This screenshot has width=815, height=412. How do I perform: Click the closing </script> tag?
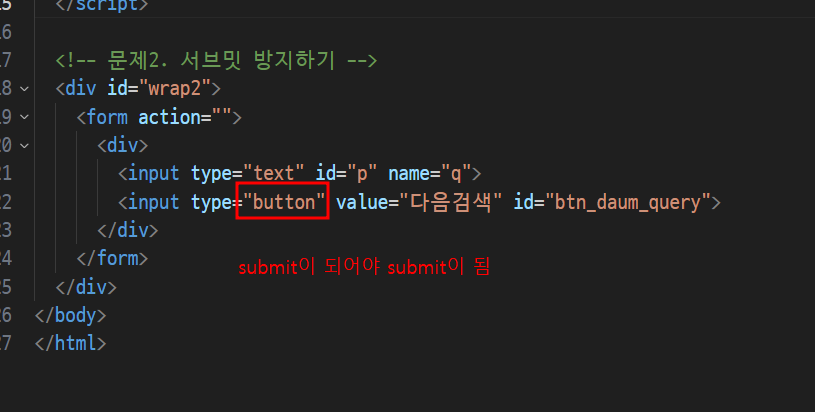(x=102, y=5)
